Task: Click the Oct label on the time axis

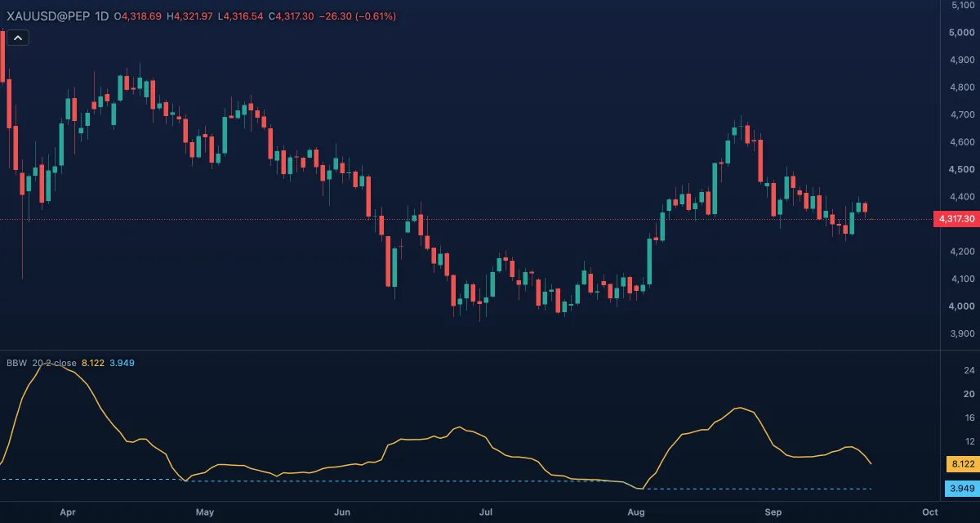Action: click(x=929, y=512)
